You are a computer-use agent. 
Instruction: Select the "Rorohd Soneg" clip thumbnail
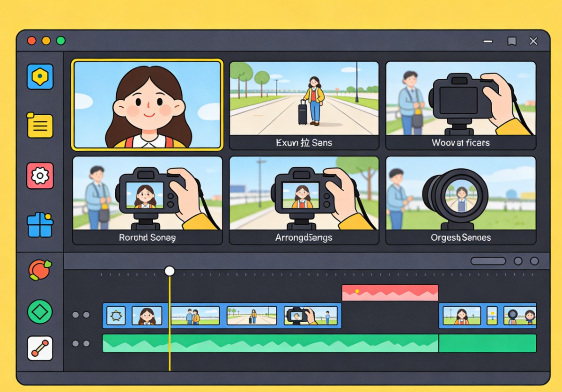[147, 200]
